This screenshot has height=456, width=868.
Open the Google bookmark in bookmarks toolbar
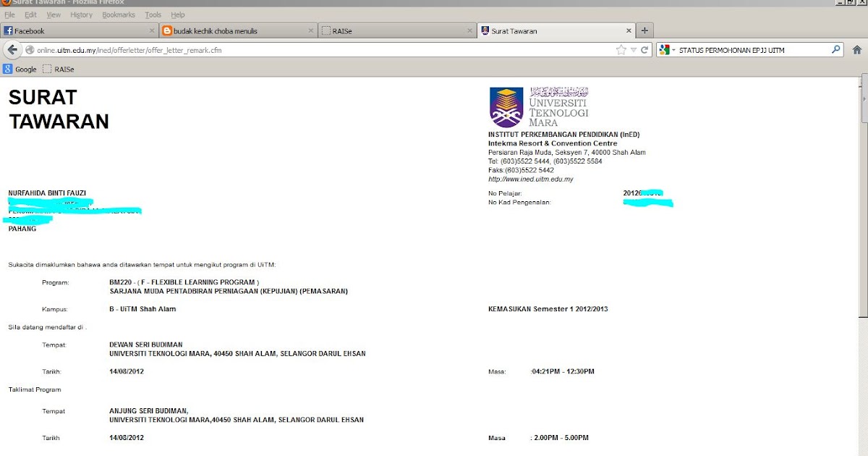click(x=20, y=69)
